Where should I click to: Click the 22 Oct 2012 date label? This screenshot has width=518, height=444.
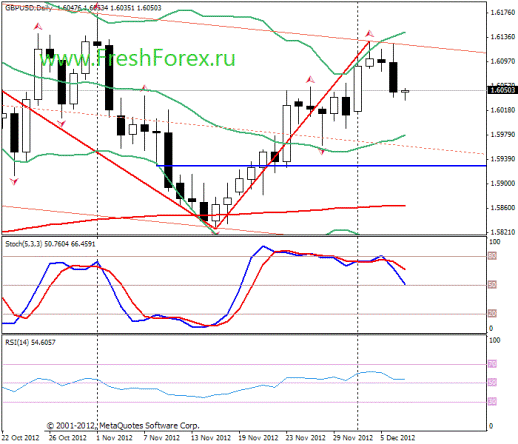coord(21,437)
